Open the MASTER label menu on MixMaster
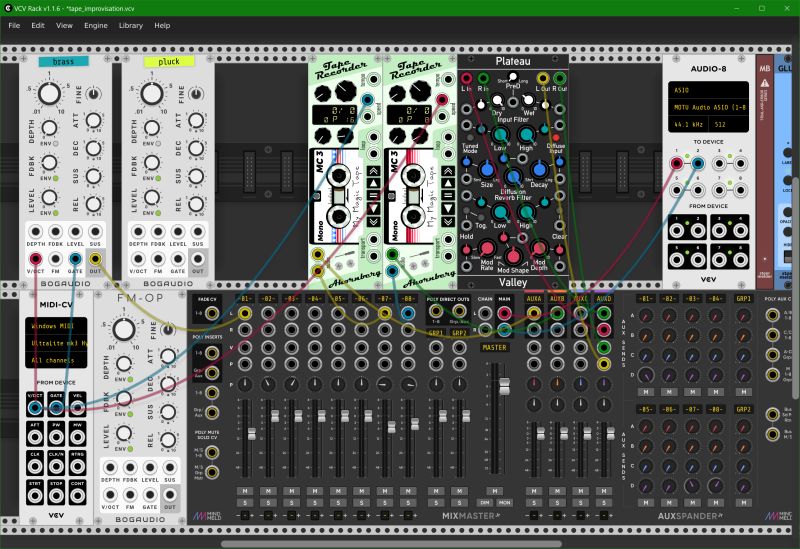Image resolution: width=800 pixels, height=549 pixels. coord(494,347)
